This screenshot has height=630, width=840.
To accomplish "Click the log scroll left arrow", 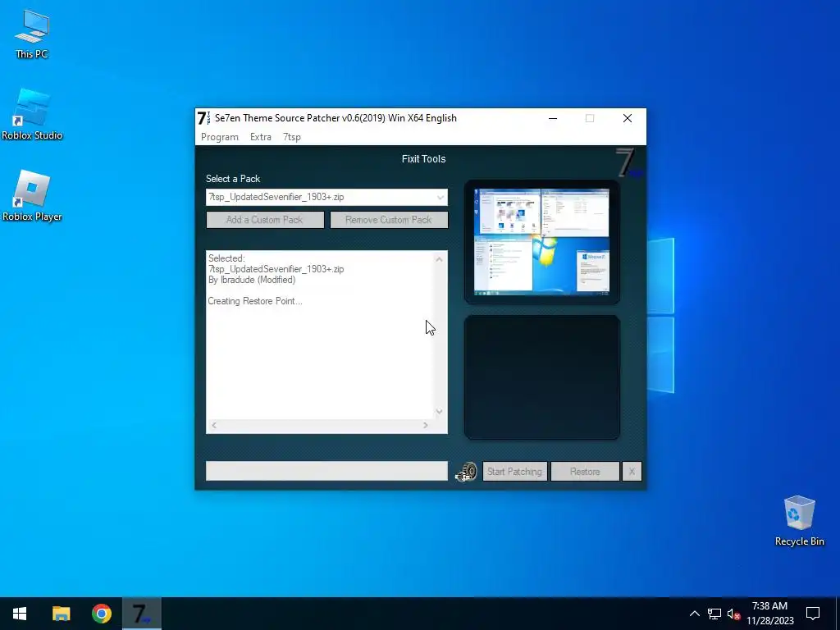I will [x=214, y=426].
